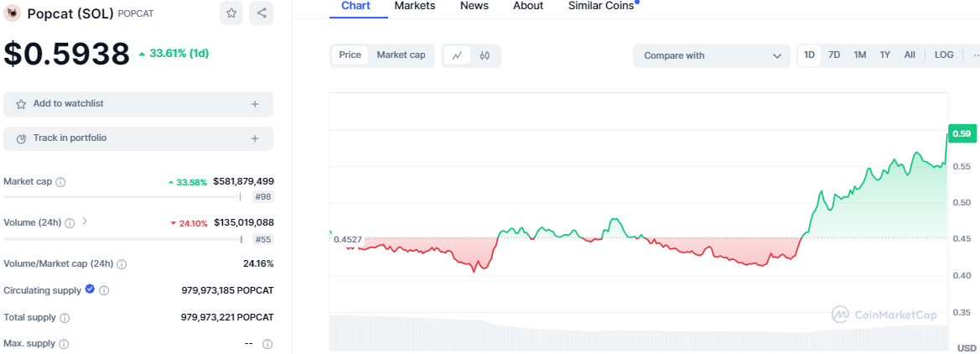This screenshot has height=354, width=980.
Task: Click info icon beside Volume/Market cap (24h)
Action: click(x=122, y=264)
